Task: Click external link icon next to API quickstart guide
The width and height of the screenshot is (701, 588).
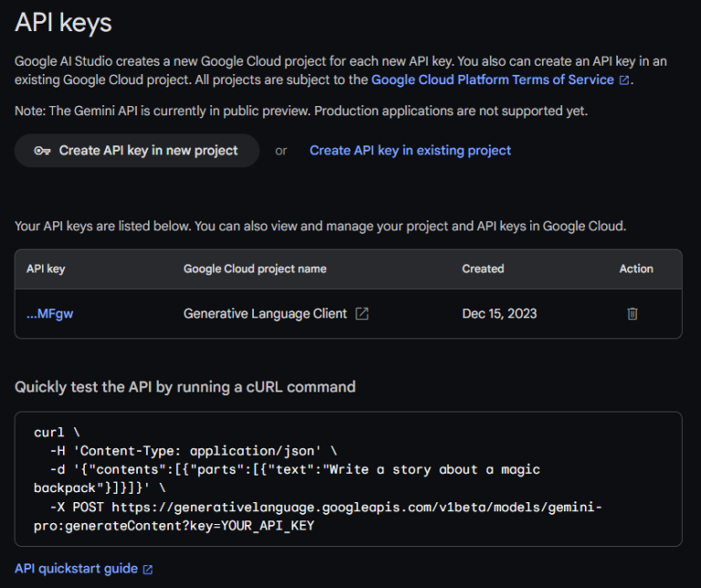Action: pos(148,570)
